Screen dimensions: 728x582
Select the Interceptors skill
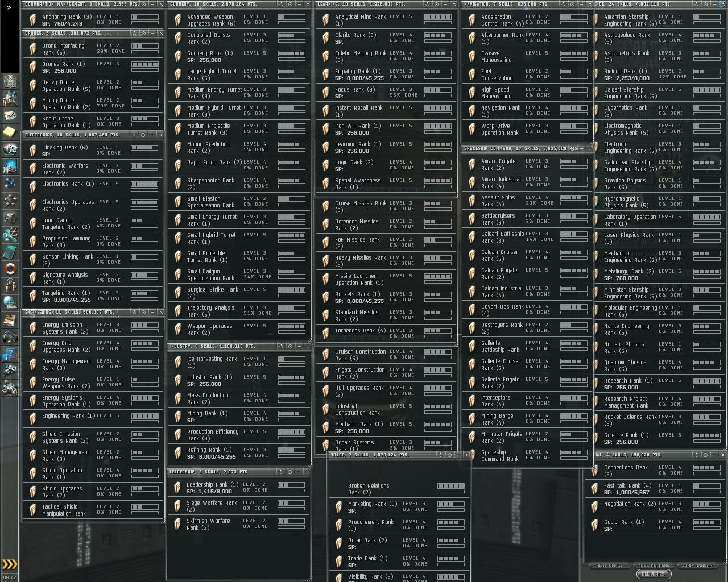click(x=527, y=401)
